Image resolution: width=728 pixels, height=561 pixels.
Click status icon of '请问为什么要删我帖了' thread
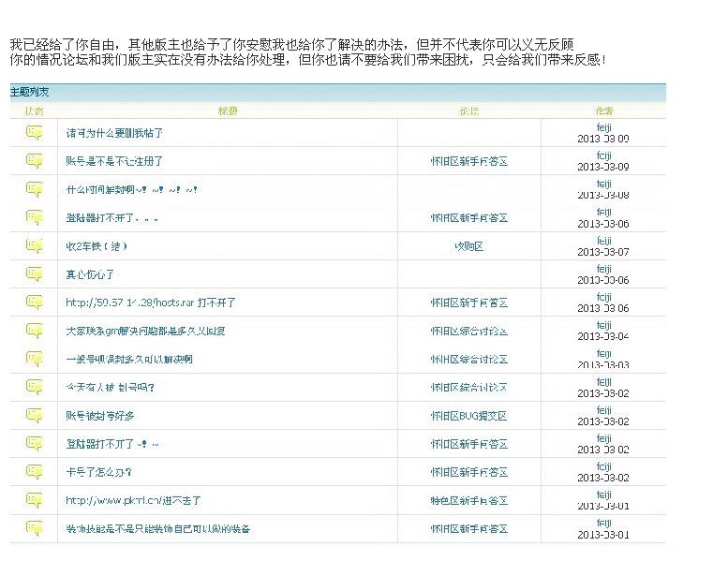35,133
